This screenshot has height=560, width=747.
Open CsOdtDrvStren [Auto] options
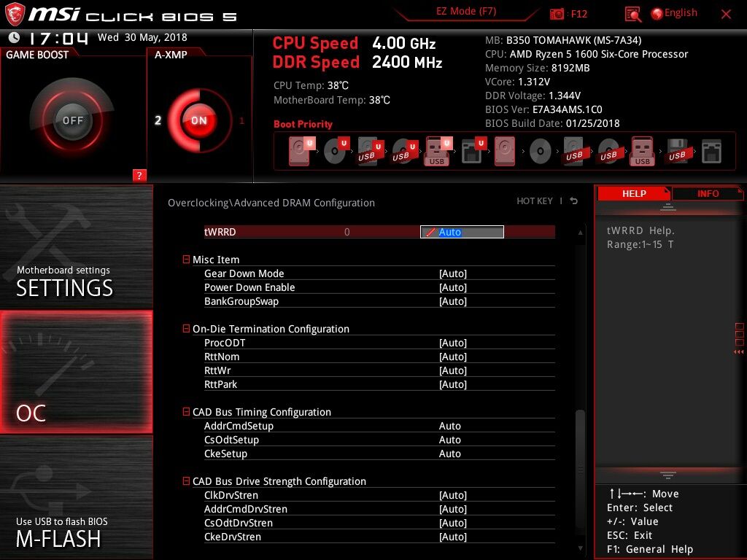[x=452, y=523]
